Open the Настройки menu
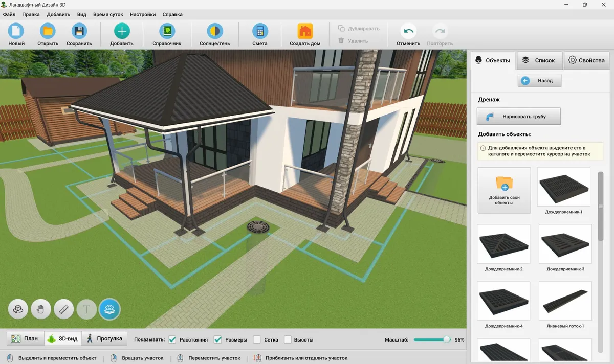 point(143,15)
